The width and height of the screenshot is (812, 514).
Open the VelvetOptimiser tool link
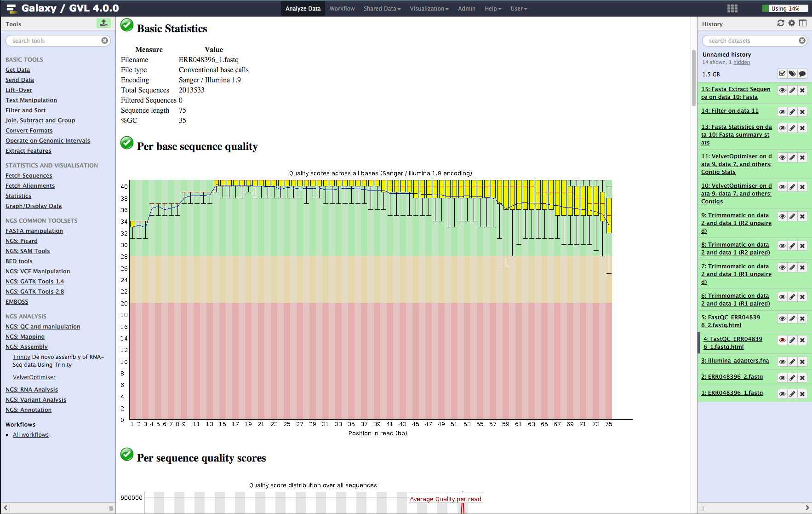pos(34,377)
